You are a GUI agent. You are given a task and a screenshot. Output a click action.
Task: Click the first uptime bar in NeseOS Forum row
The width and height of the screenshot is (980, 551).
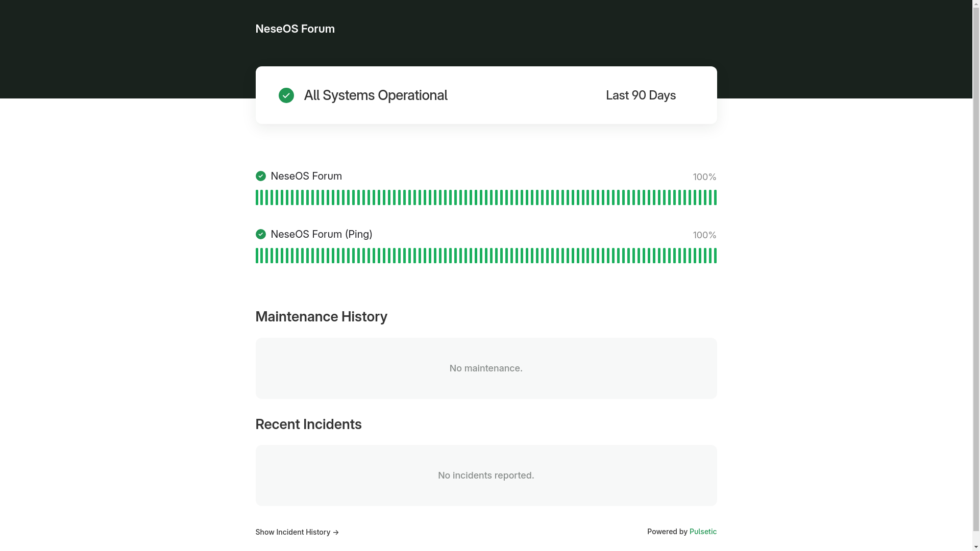coord(257,197)
